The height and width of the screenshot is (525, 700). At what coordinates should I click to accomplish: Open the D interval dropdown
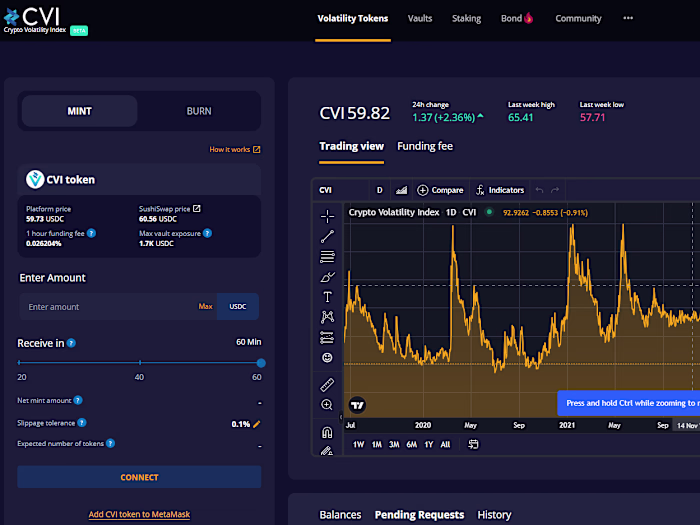379,190
